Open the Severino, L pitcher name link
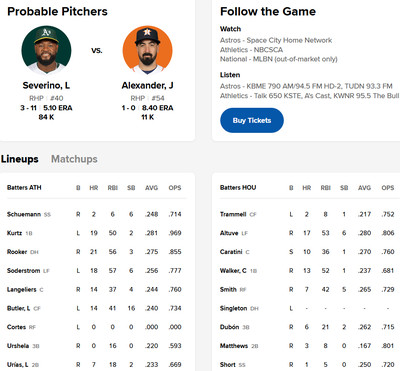This screenshot has width=400, height=371. [46, 86]
